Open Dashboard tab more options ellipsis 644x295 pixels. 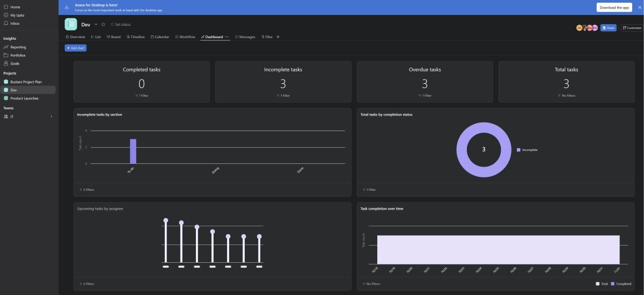click(226, 37)
